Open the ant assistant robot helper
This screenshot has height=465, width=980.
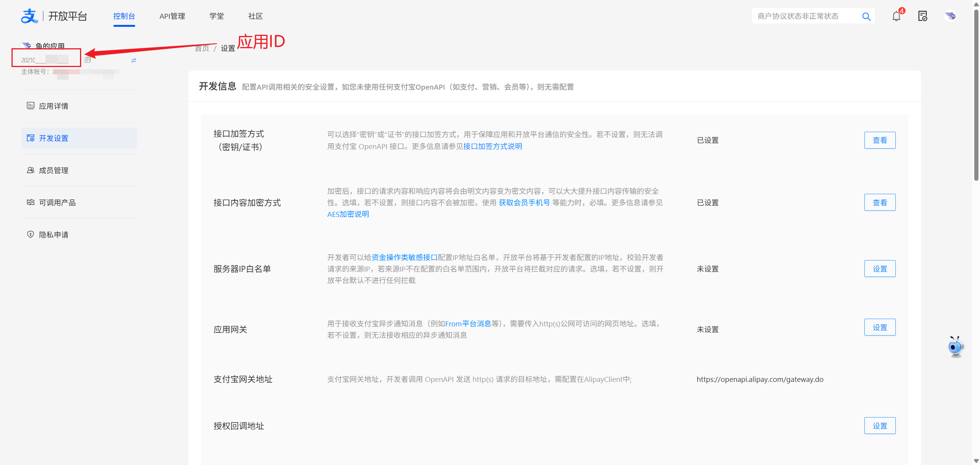tap(955, 347)
